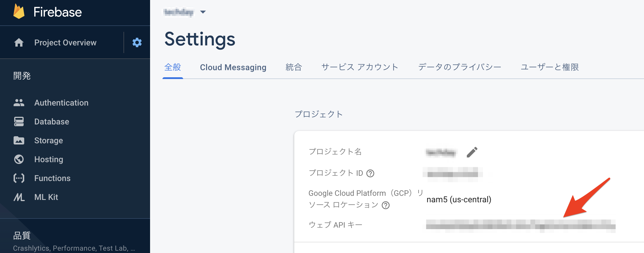Click the project settings gear icon
Viewport: 644px width, 253px height.
point(136,42)
